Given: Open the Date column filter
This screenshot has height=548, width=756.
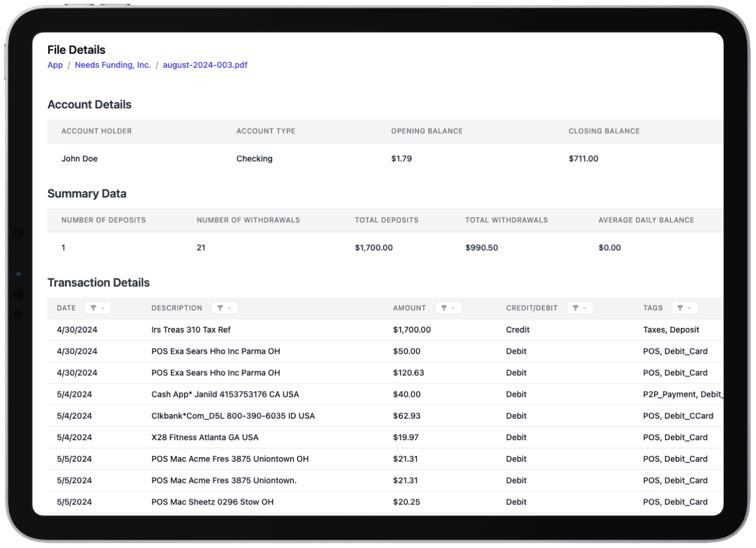Looking at the screenshot, I should (97, 308).
